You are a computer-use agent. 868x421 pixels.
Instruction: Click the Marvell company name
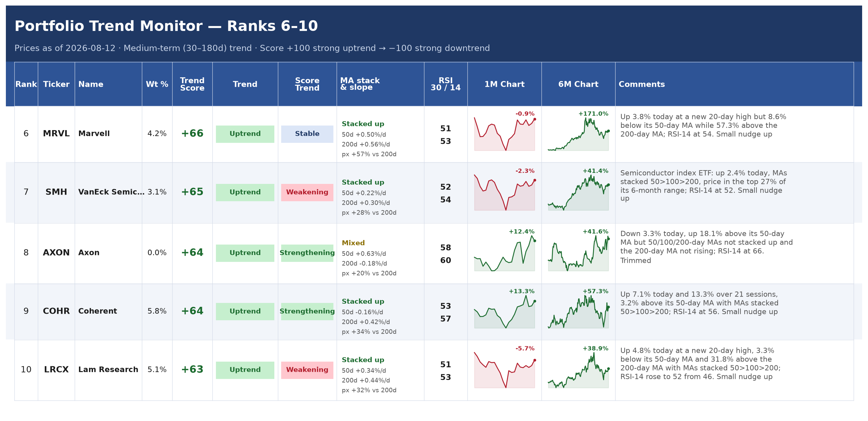pos(94,134)
